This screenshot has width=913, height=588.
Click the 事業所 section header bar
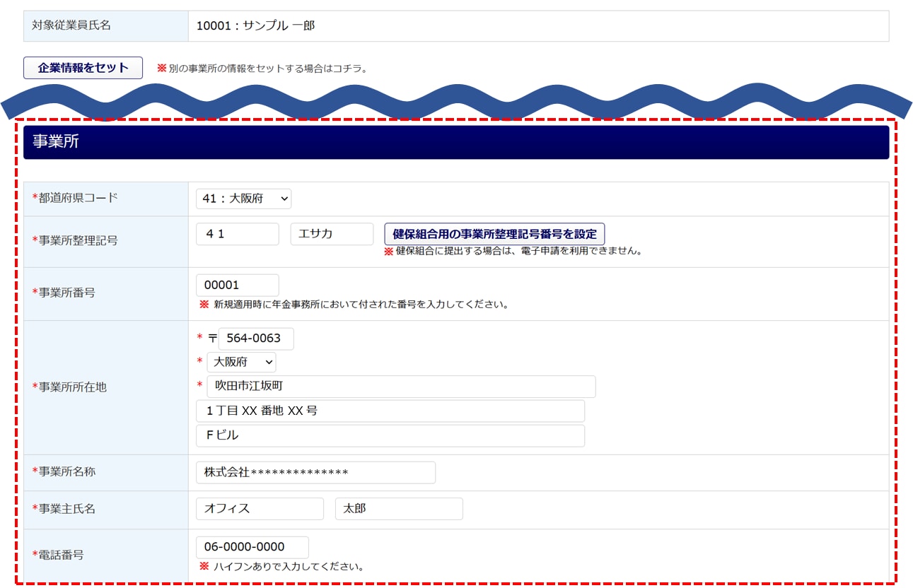click(456, 142)
